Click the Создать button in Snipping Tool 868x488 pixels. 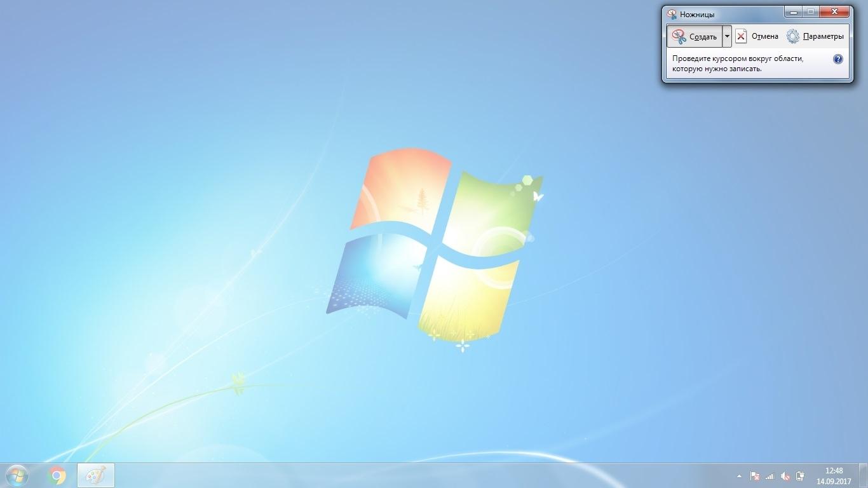pyautogui.click(x=695, y=36)
